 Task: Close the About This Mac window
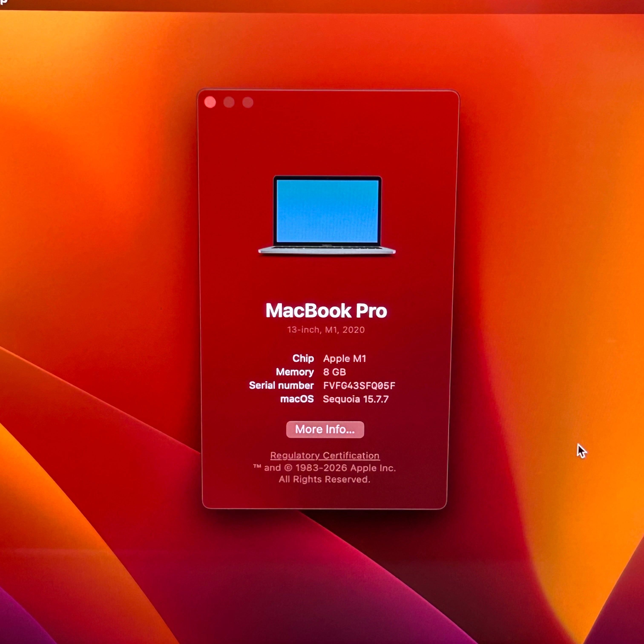pyautogui.click(x=210, y=102)
